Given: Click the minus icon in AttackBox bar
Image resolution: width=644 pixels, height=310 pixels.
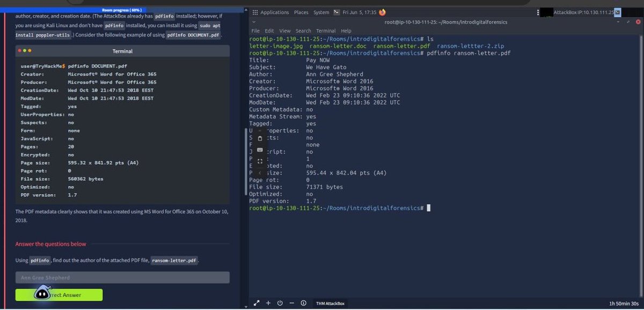Looking at the screenshot, I should pos(291,303).
